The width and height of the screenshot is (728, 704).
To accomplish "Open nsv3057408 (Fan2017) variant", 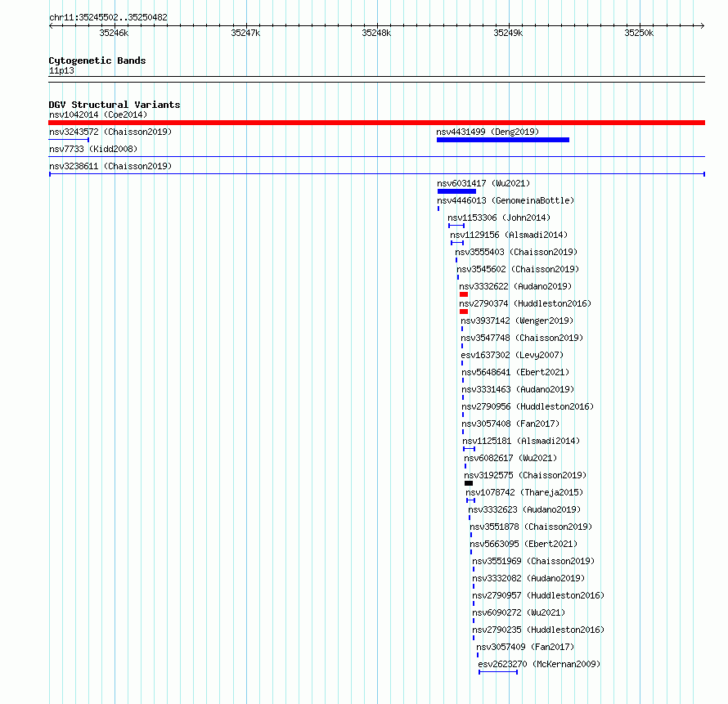I will pos(510,424).
